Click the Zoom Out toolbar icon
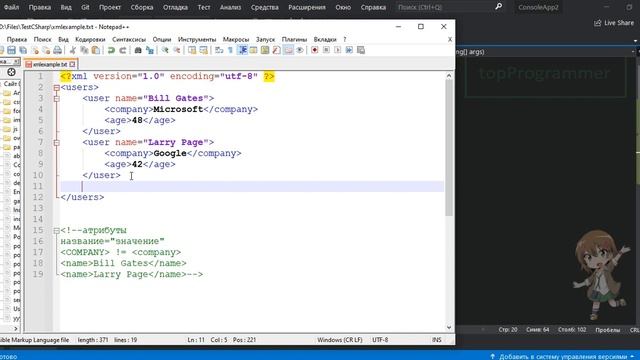This screenshot has width=640, height=360. [177, 50]
